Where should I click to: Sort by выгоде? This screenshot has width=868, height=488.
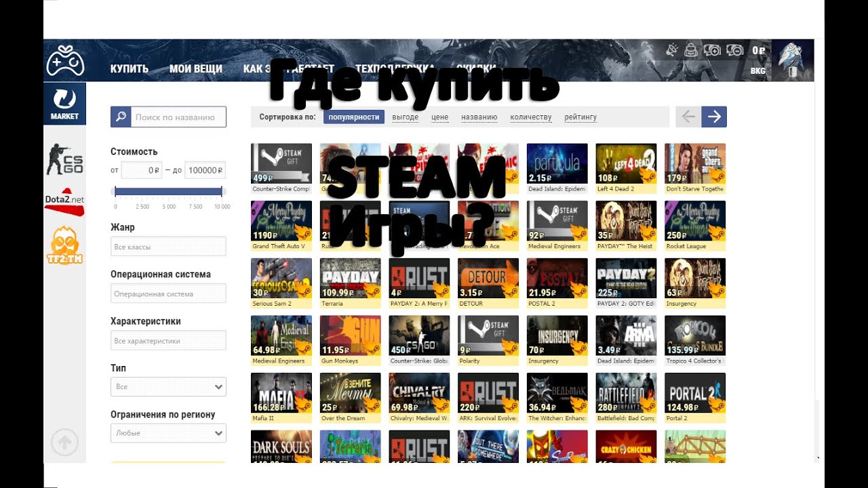pos(406,117)
